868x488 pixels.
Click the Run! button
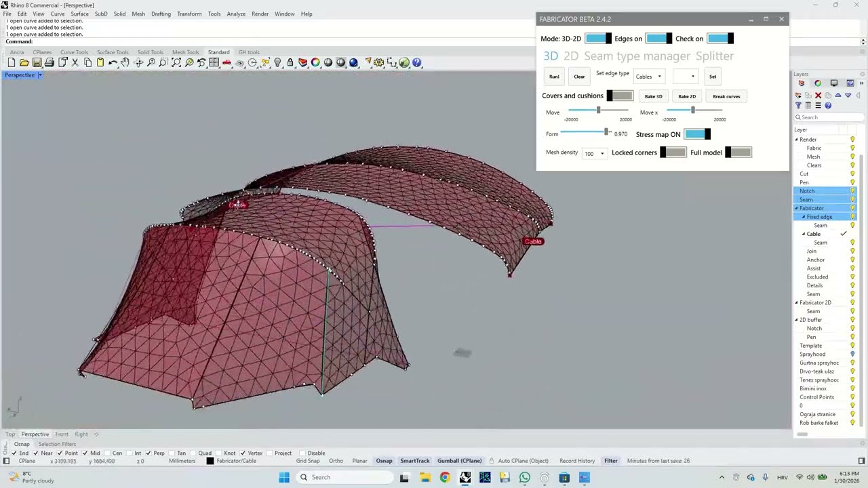[554, 77]
